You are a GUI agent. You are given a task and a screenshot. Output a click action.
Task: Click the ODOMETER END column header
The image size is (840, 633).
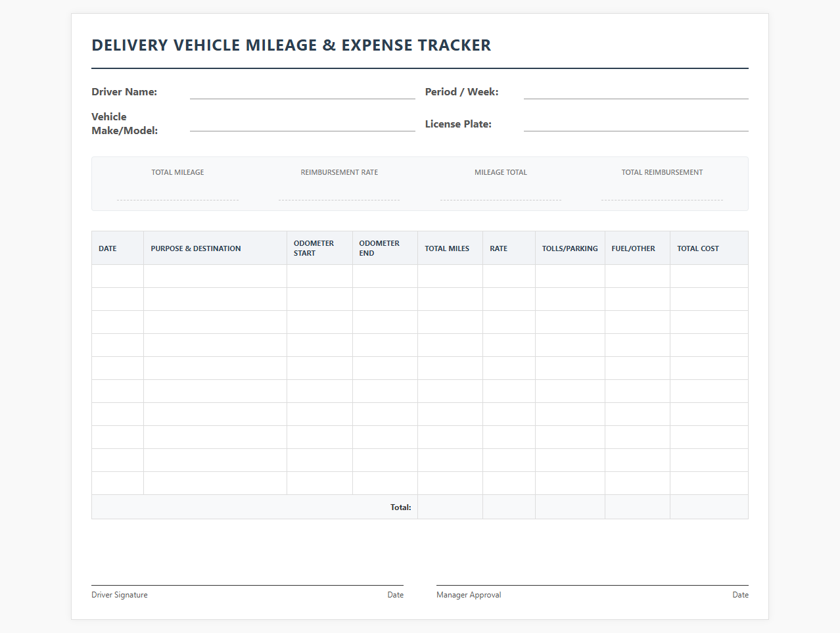tap(385, 248)
